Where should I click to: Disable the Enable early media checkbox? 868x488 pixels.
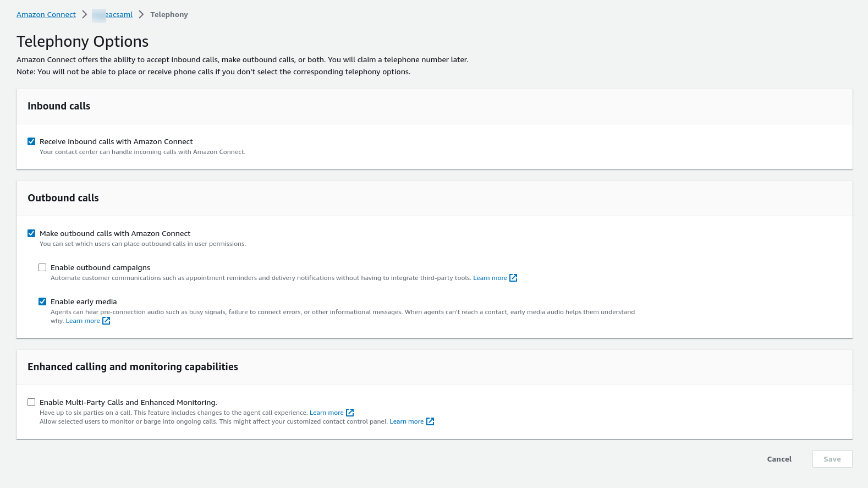click(x=42, y=301)
